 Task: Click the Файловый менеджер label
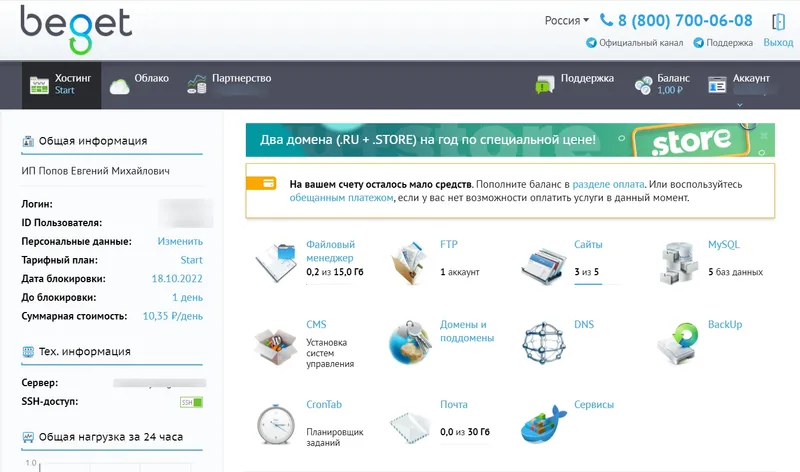tap(330, 251)
